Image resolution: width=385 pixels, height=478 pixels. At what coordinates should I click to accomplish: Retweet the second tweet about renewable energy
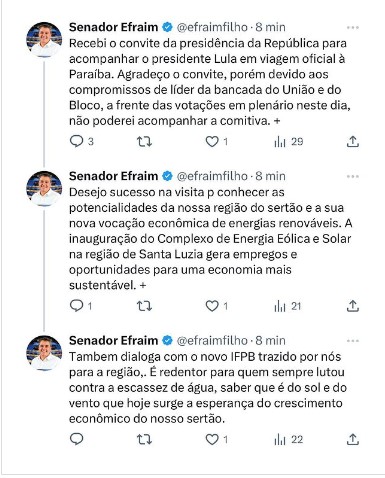(x=144, y=306)
